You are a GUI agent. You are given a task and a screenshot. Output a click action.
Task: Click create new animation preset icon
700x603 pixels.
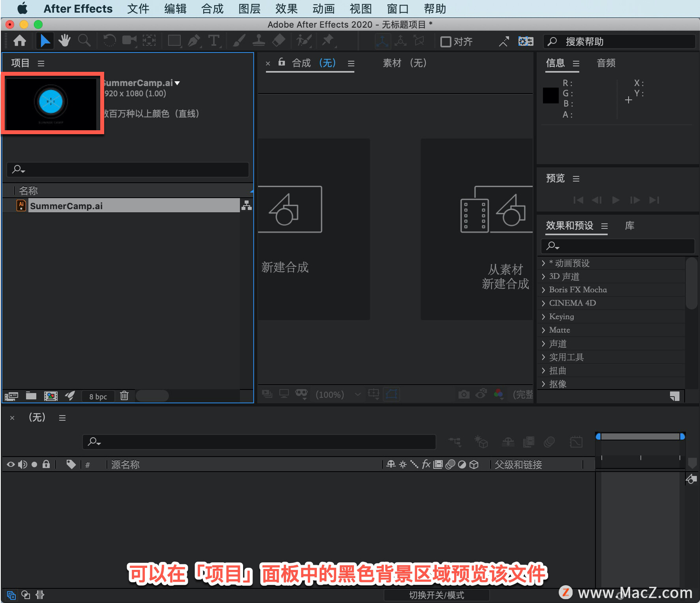point(675,396)
